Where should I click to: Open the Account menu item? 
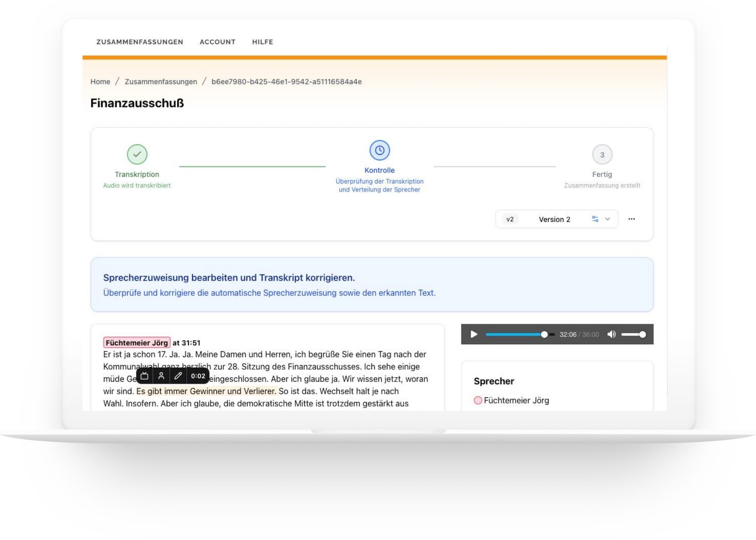(217, 42)
